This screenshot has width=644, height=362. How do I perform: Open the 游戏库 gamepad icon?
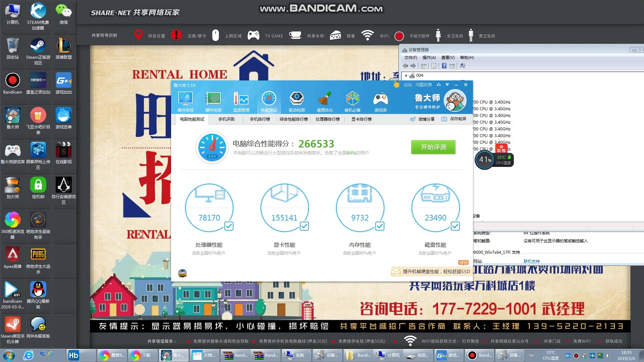pos(381,102)
